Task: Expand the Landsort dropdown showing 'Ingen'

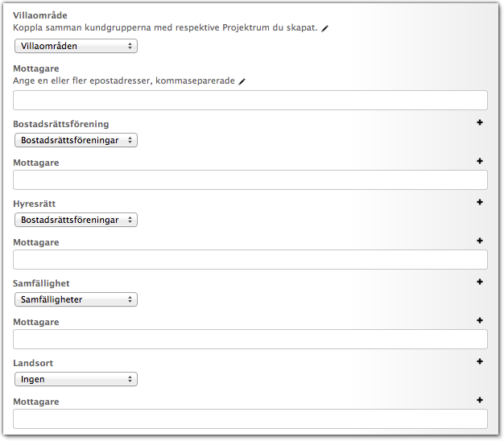Action: 76,379
